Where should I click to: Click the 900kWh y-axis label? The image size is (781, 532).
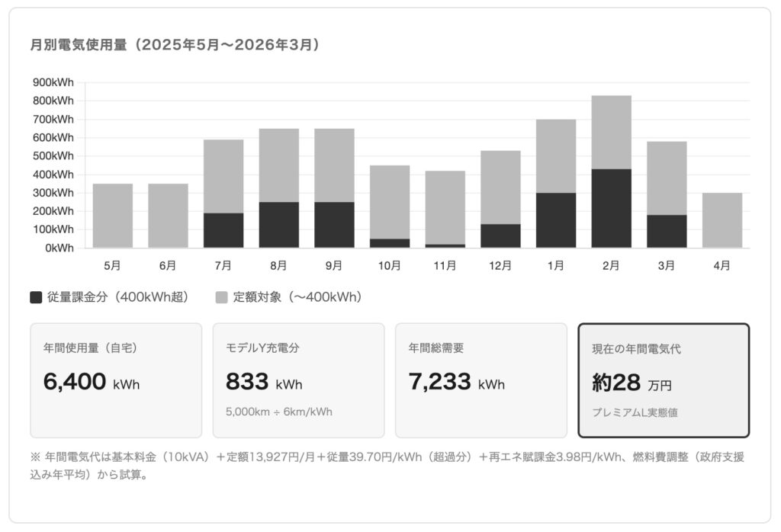(x=53, y=82)
